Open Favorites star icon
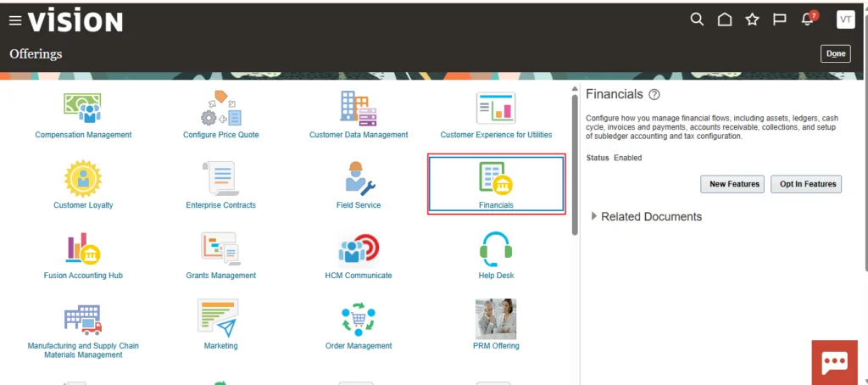The height and width of the screenshot is (385, 868). [752, 20]
